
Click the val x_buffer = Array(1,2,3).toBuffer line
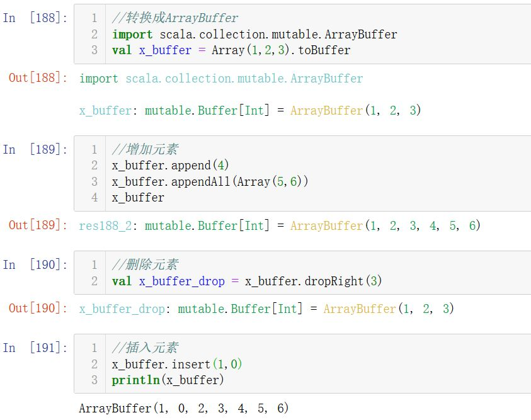(231, 50)
